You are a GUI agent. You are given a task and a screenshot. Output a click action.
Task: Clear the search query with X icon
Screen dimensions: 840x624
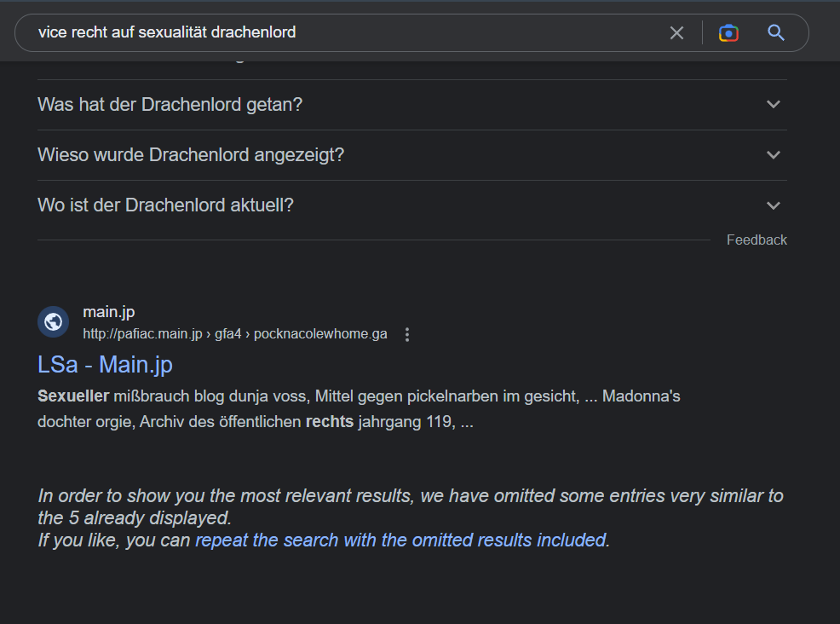pos(676,32)
